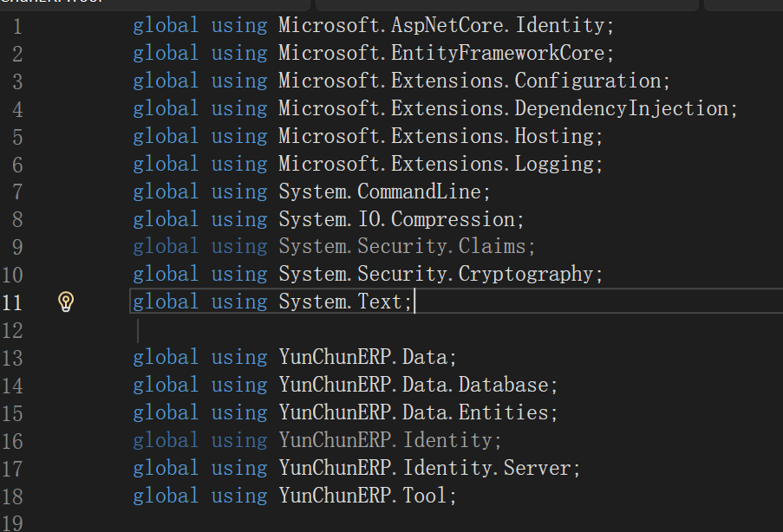The width and height of the screenshot is (783, 532).
Task: Click line number 18 in the gutter
Action: pos(13,497)
